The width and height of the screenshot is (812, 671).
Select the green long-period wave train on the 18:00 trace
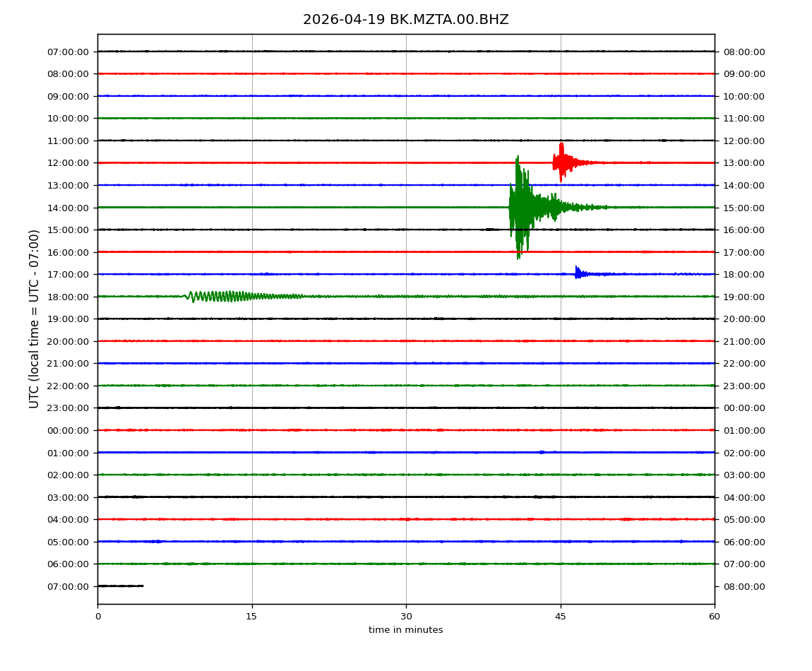pos(226,296)
